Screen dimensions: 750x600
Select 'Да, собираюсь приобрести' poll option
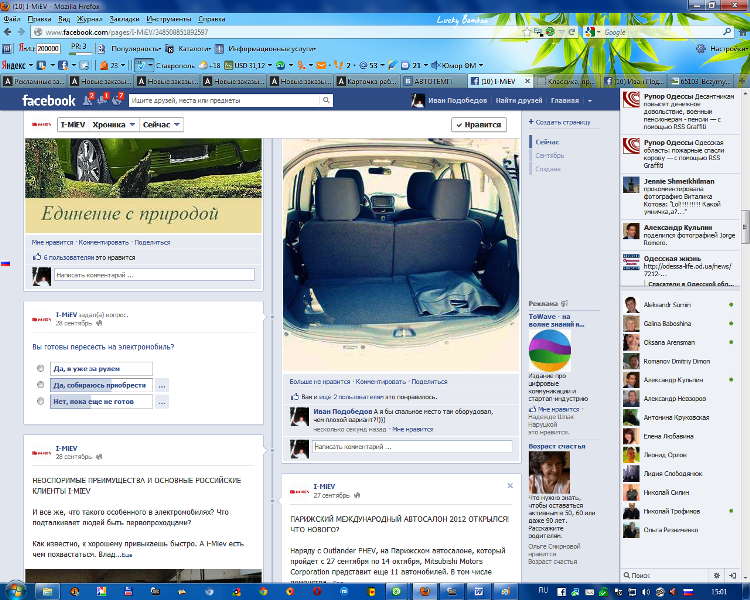click(40, 385)
